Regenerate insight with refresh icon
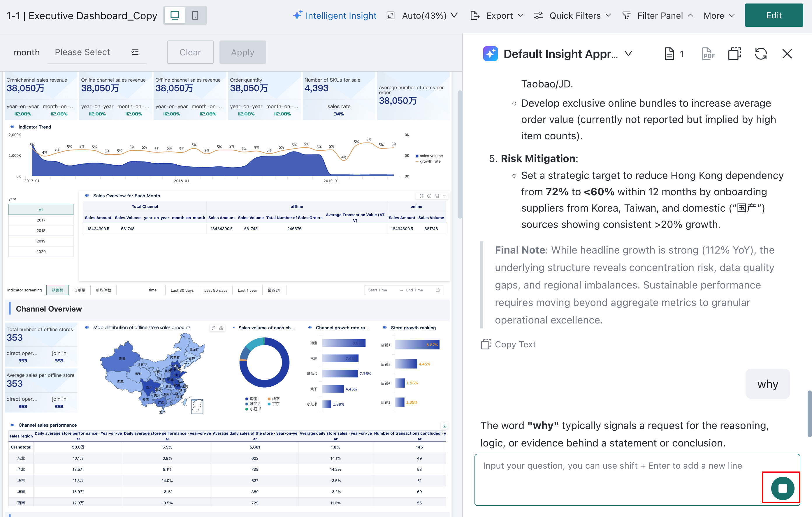 [761, 54]
